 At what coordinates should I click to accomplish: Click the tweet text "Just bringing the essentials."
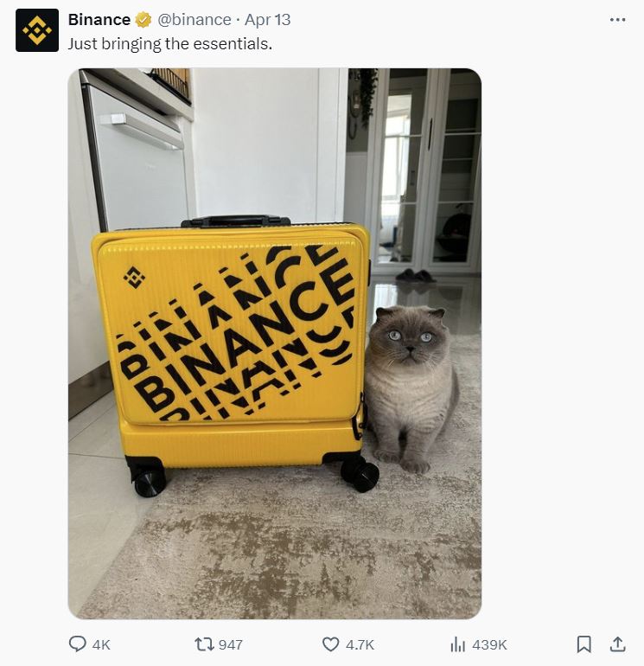pyautogui.click(x=169, y=44)
